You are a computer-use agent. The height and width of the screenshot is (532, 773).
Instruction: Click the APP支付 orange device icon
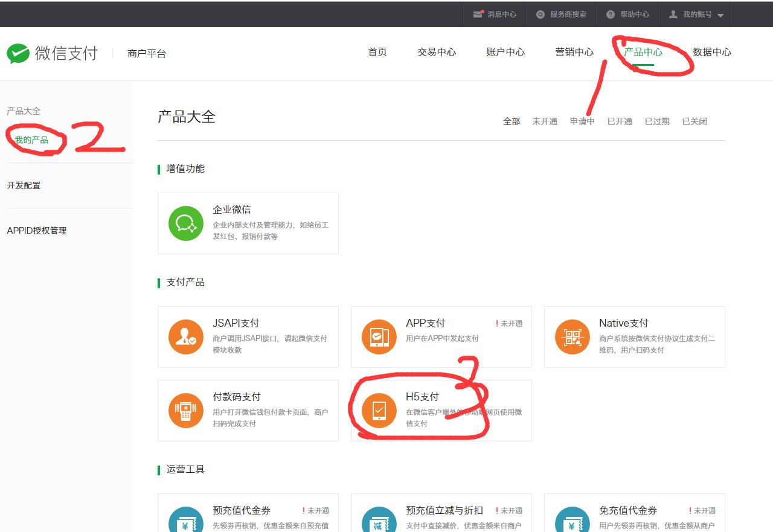click(x=379, y=337)
